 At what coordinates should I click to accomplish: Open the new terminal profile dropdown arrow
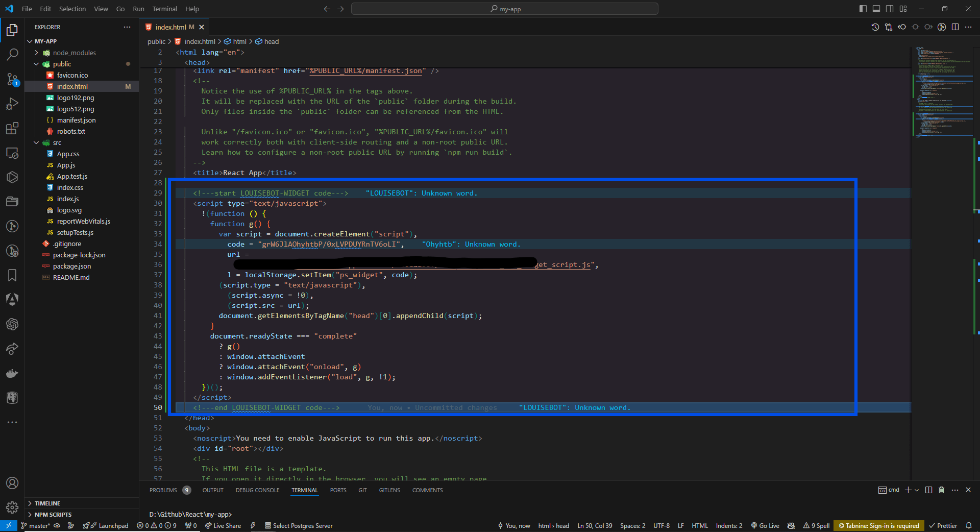click(917, 490)
